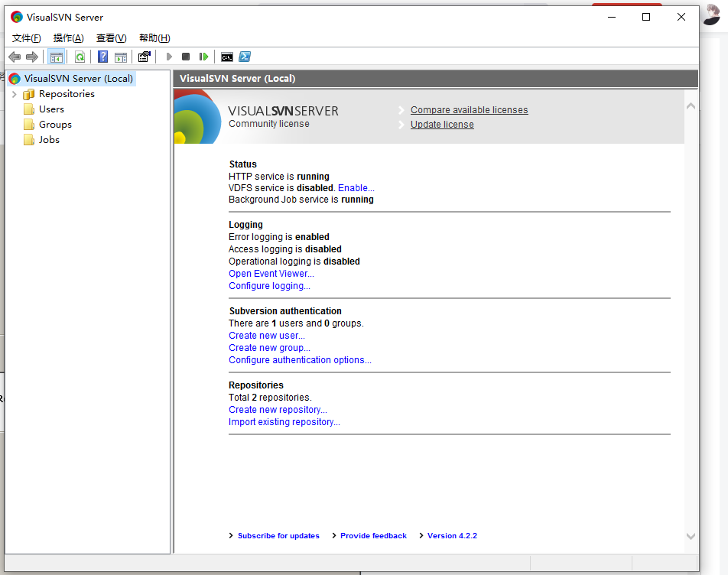Screen dimensions: 728x575
Task: Open the 文件(F) menu
Action: pyautogui.click(x=27, y=38)
